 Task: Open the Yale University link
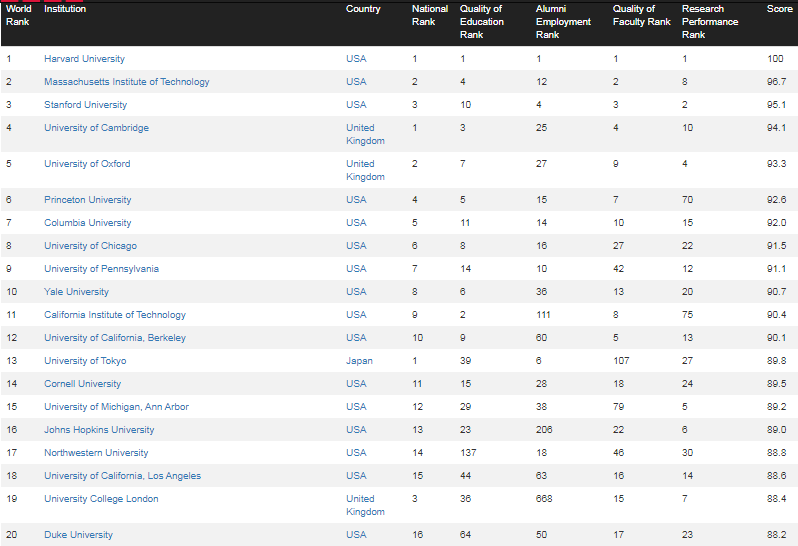click(76, 292)
